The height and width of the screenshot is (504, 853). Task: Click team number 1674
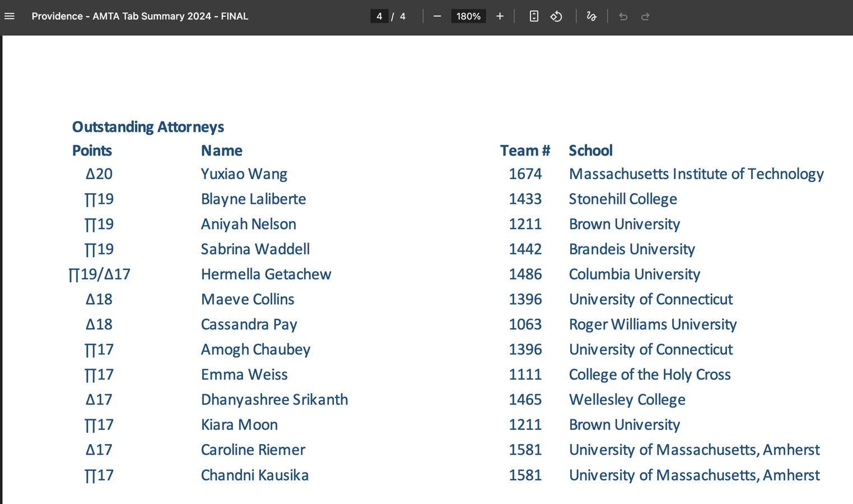[525, 174]
